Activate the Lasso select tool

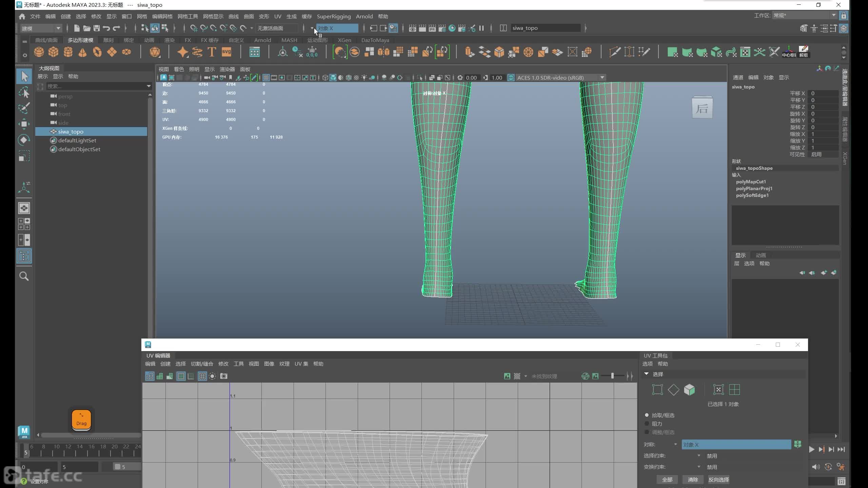(x=24, y=92)
